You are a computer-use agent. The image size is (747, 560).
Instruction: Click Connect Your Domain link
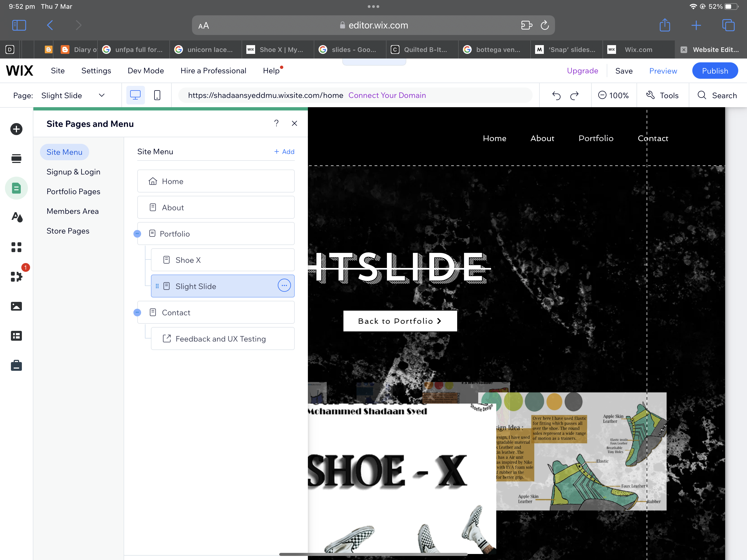click(387, 95)
